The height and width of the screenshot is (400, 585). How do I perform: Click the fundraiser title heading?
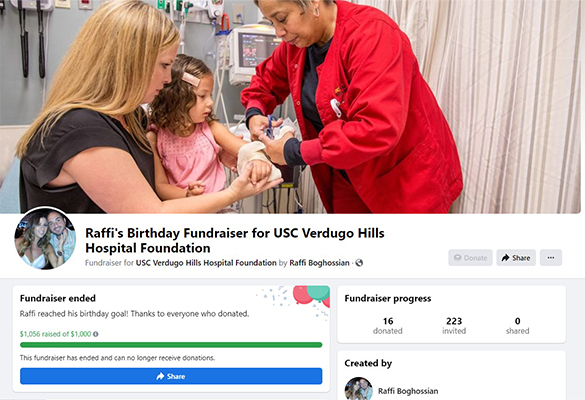click(235, 240)
